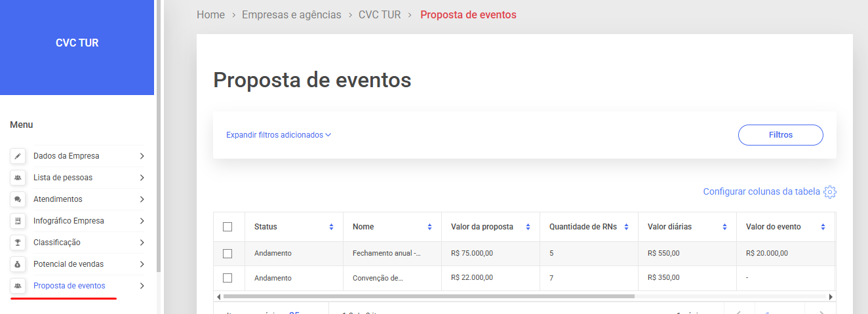Click the Proposta de eventos breadcrumb

[x=468, y=14]
